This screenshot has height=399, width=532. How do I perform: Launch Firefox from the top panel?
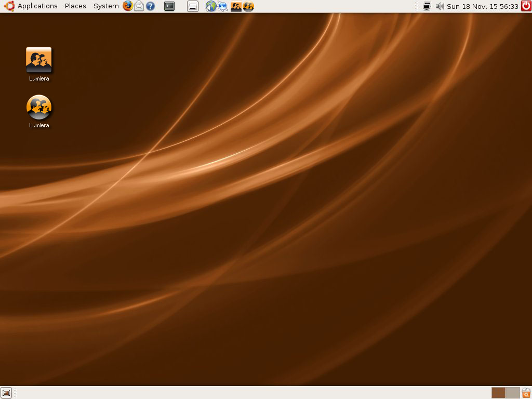pyautogui.click(x=128, y=6)
